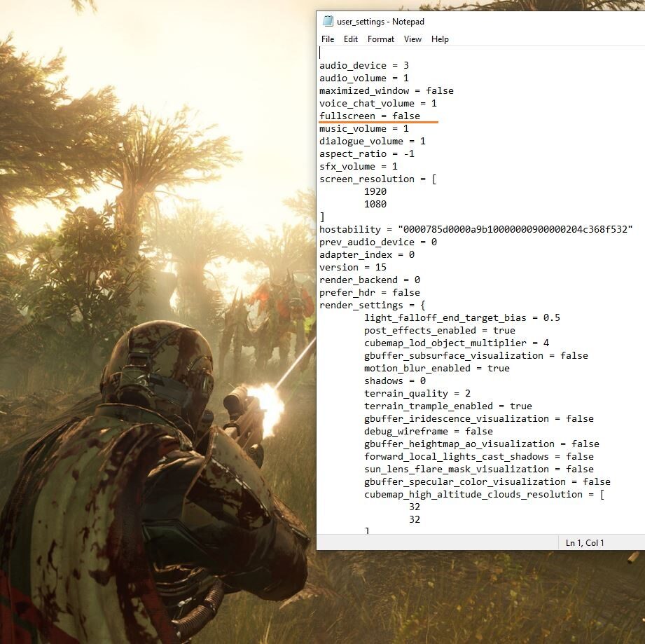Click the 'render_backend = 0' line

370,280
